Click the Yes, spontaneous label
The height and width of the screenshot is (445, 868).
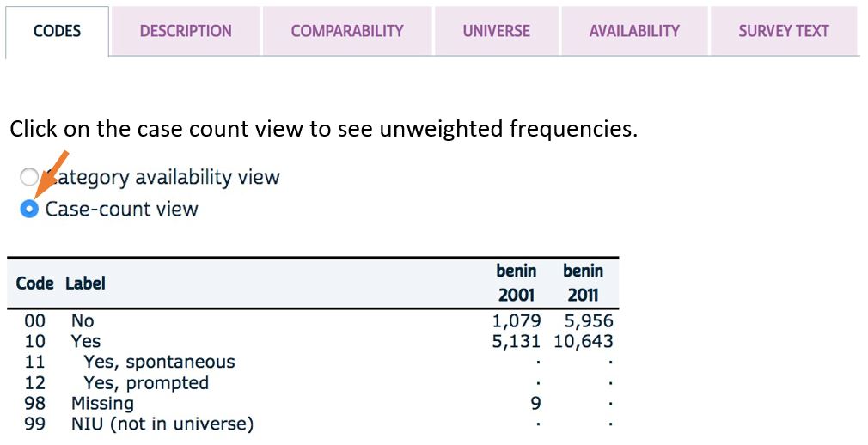[159, 362]
